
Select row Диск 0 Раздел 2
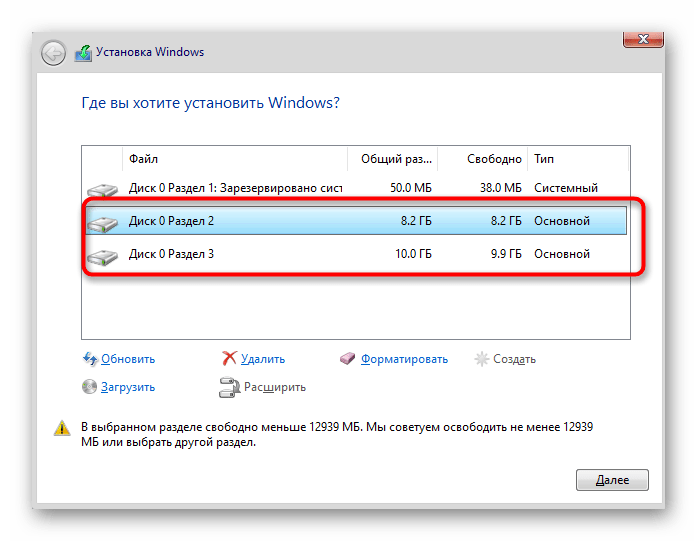(x=356, y=220)
